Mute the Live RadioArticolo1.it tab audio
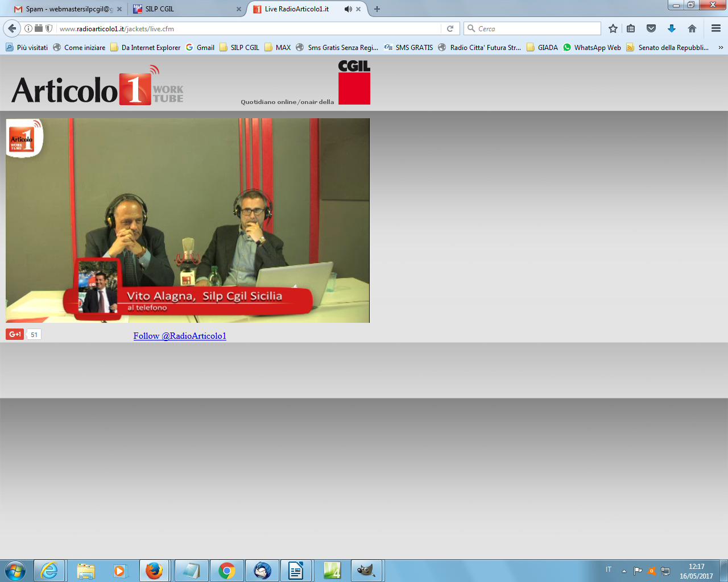The height and width of the screenshot is (582, 728). pos(348,9)
